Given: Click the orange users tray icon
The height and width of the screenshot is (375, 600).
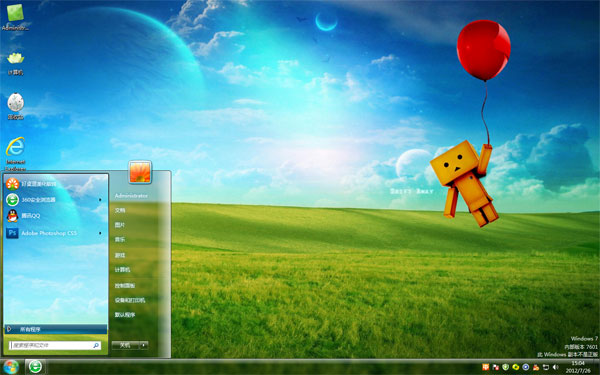Looking at the screenshot, I should 536,367.
